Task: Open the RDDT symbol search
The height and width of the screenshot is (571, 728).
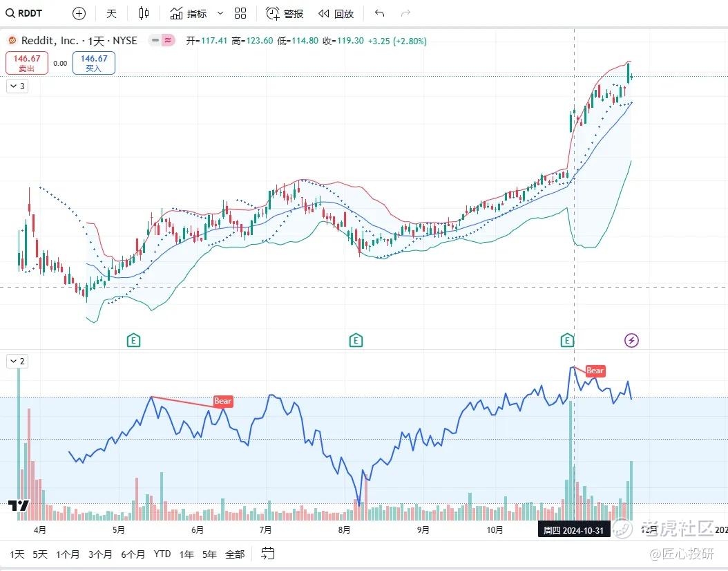Action: click(x=24, y=13)
